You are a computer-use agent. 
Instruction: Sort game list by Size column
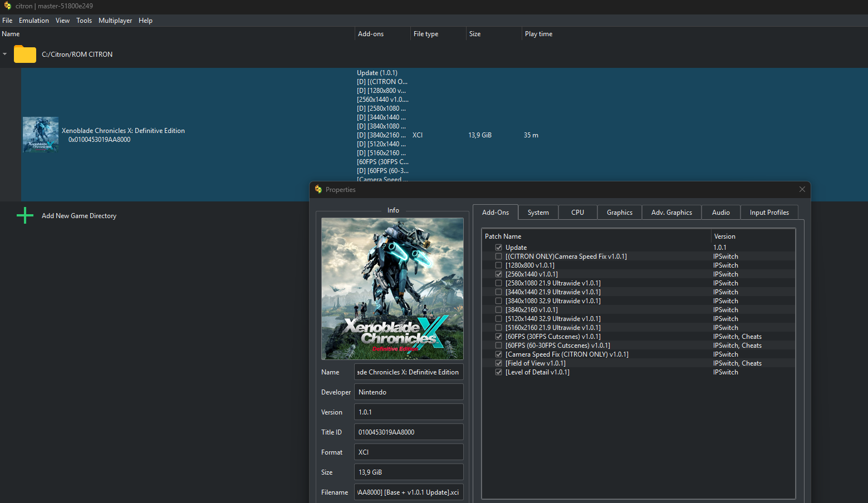click(x=494, y=34)
